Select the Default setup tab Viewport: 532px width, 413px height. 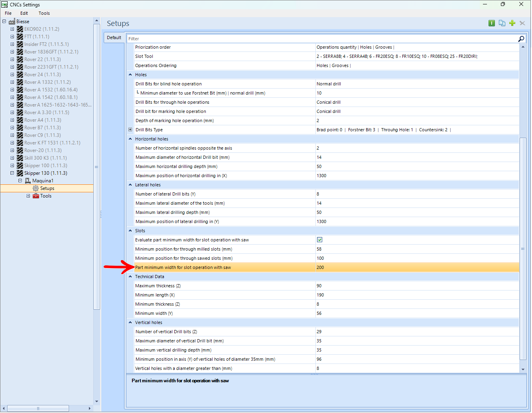click(x=114, y=38)
